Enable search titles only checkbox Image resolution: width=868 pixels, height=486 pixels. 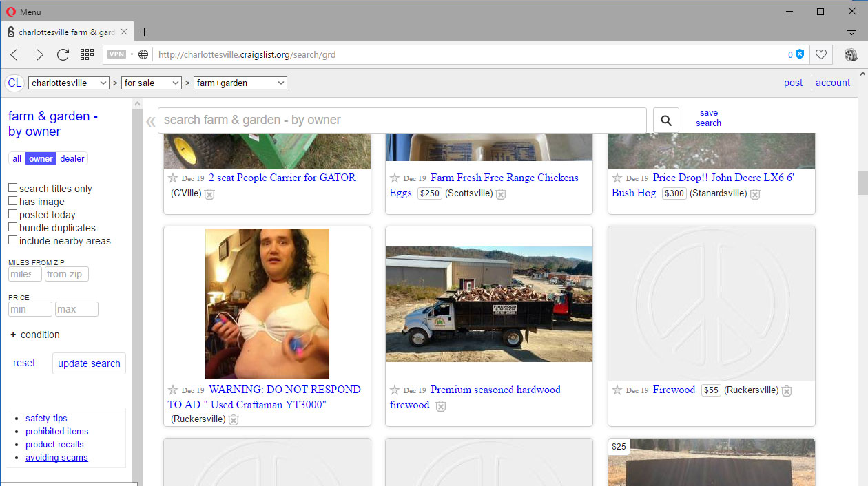coord(13,188)
